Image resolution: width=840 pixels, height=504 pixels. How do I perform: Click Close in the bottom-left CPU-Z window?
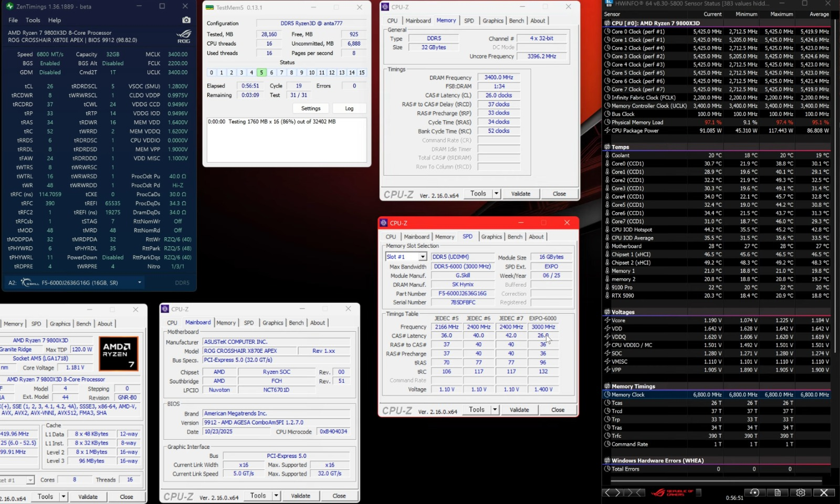[127, 497]
